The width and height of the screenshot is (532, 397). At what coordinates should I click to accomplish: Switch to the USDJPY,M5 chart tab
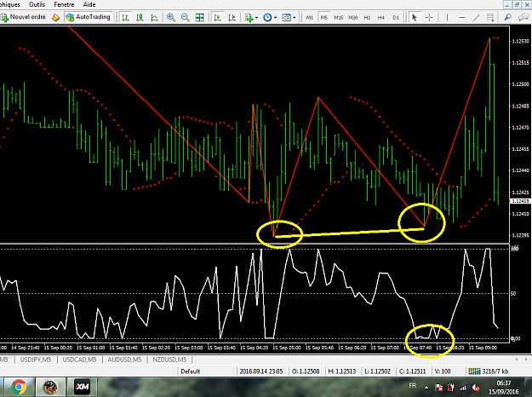36,360
